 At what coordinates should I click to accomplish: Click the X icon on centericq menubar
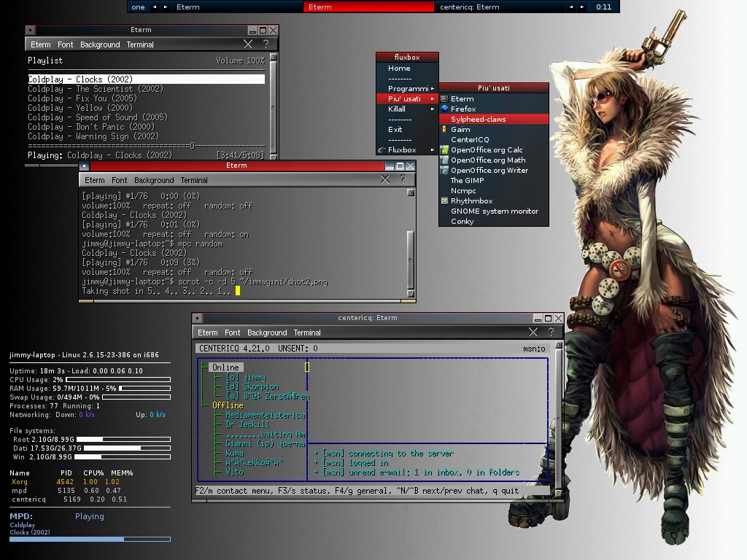[x=533, y=332]
